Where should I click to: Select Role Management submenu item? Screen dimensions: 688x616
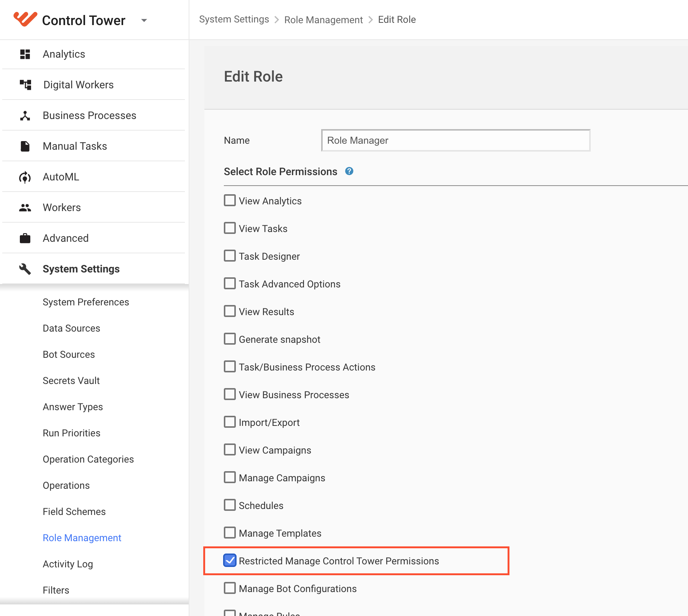click(x=82, y=538)
